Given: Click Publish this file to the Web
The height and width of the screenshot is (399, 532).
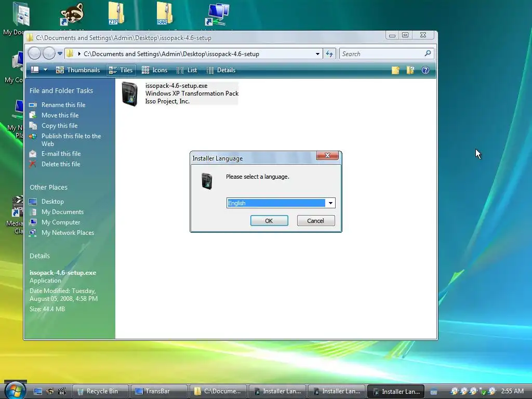Looking at the screenshot, I should point(71,140).
